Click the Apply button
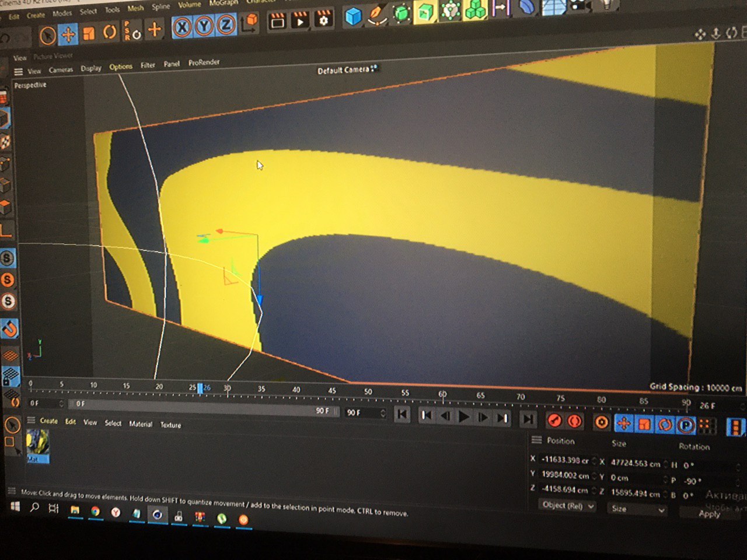This screenshot has width=747, height=560. pos(709,513)
